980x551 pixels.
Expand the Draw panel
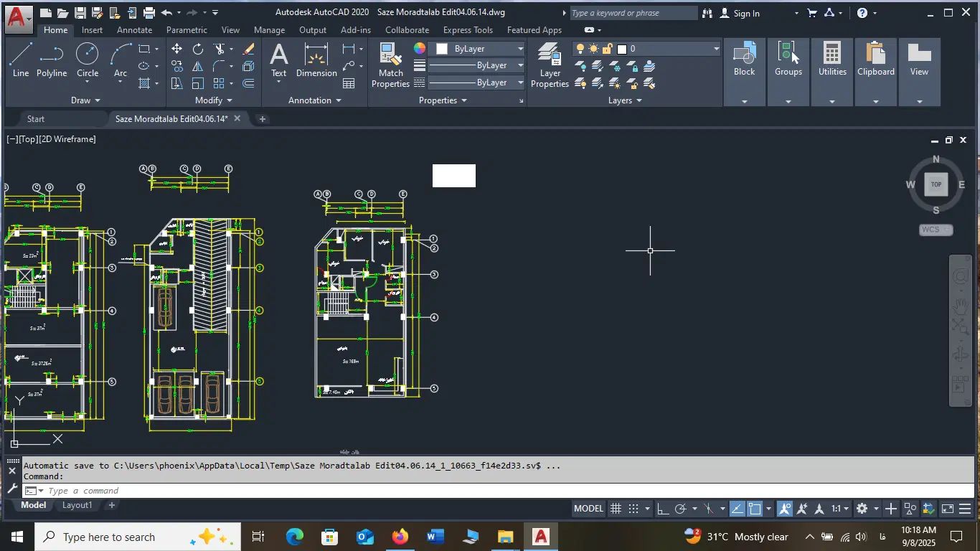point(86,100)
